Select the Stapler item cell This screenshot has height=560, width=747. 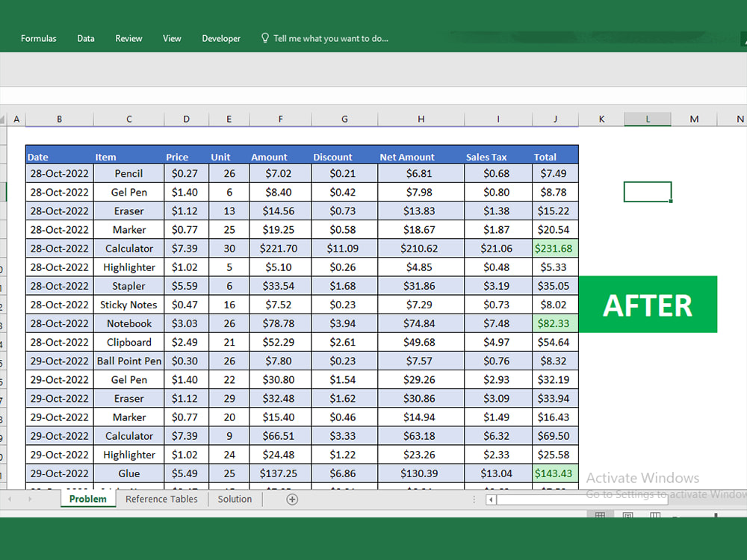(x=129, y=286)
